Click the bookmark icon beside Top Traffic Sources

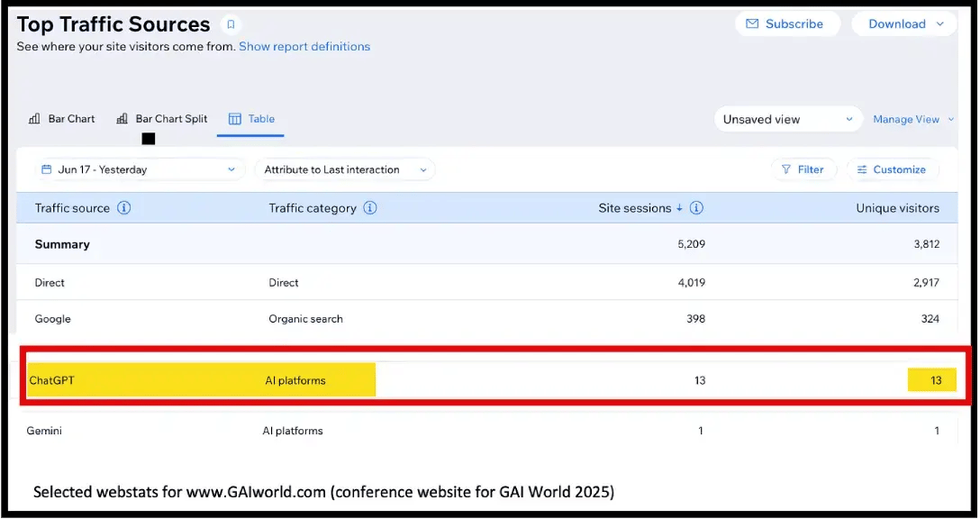tap(231, 24)
